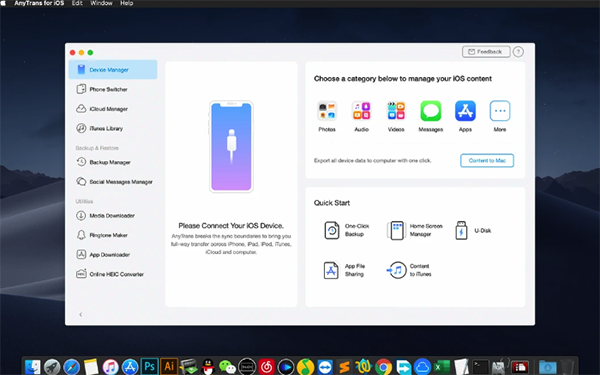Click the connect-device phone illustration
The height and width of the screenshot is (375, 600).
(231, 147)
